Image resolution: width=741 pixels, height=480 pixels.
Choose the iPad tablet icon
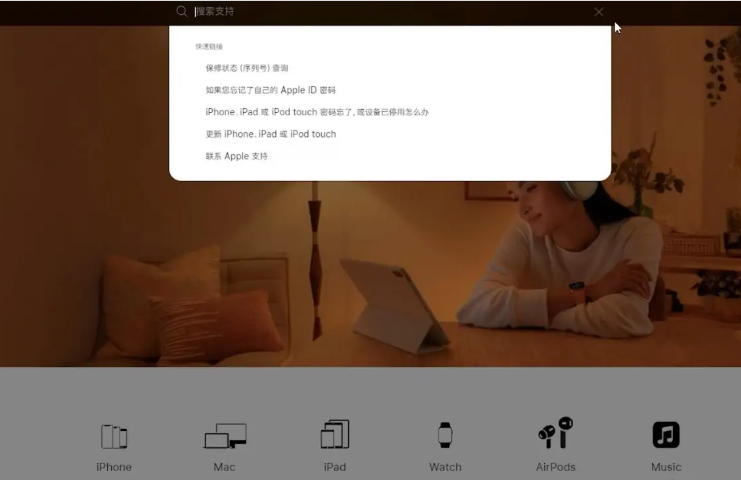point(335,435)
